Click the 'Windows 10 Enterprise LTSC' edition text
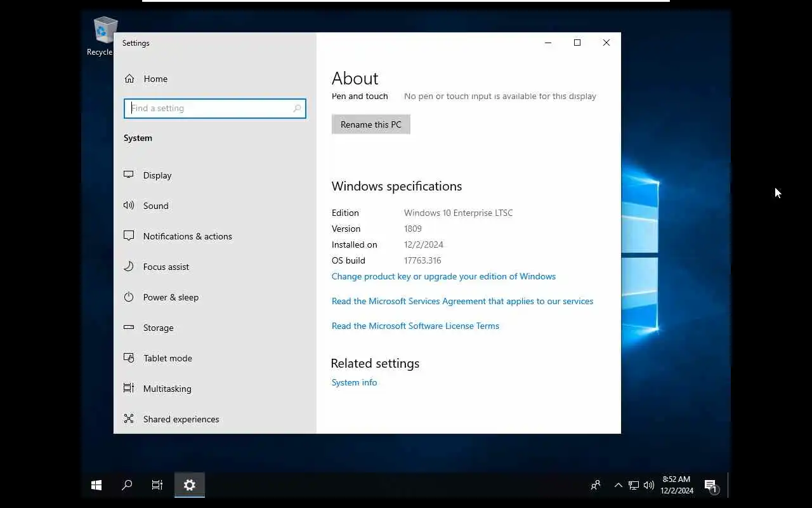Viewport: 812px width, 508px height. click(x=458, y=213)
